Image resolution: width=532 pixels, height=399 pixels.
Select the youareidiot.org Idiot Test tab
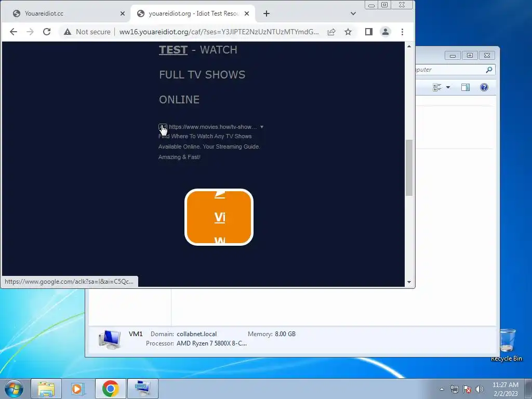(x=194, y=14)
